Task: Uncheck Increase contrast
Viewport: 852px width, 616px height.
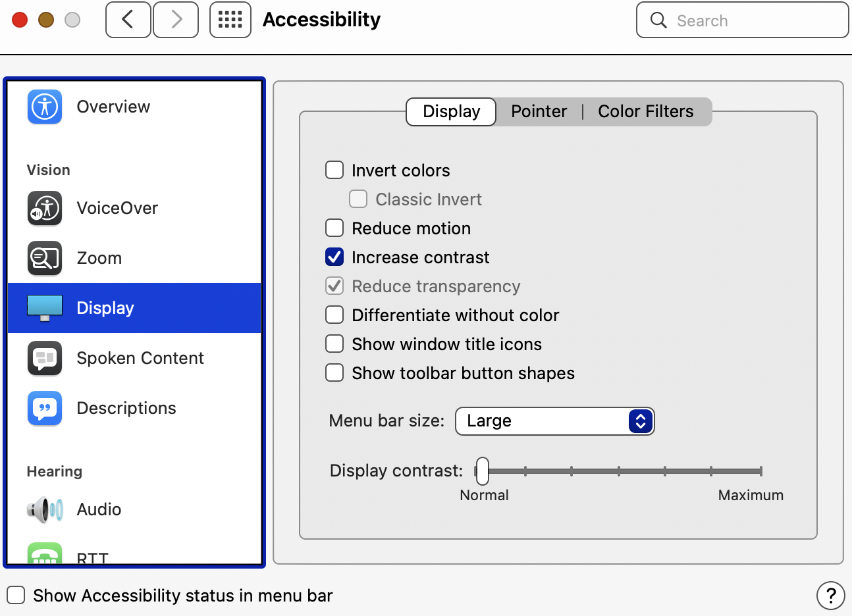Action: 334,257
